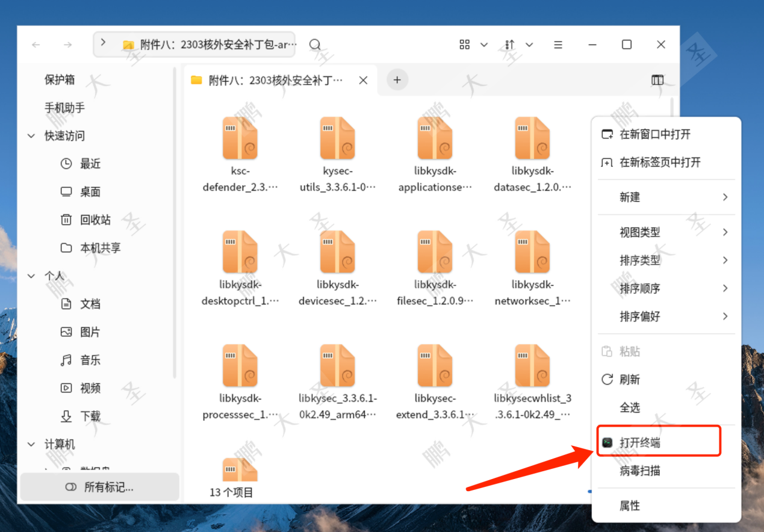Screen dimensions: 764x532
Task: Select the libkysdk-filesec package file
Action: click(435, 268)
